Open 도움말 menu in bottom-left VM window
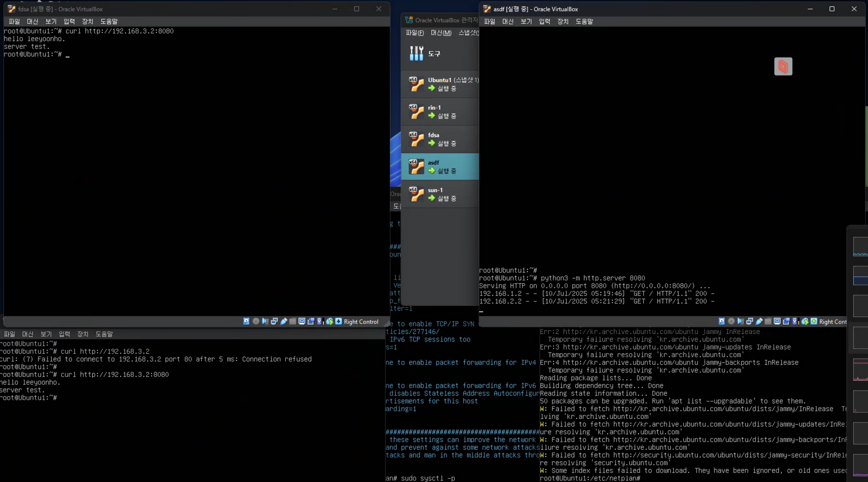Screen dimensions: 868x482 click(104, 334)
